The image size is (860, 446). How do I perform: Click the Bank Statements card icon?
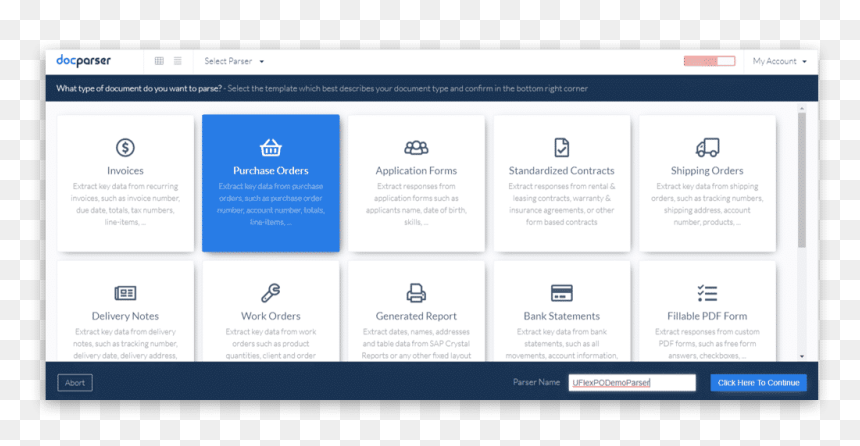562,293
